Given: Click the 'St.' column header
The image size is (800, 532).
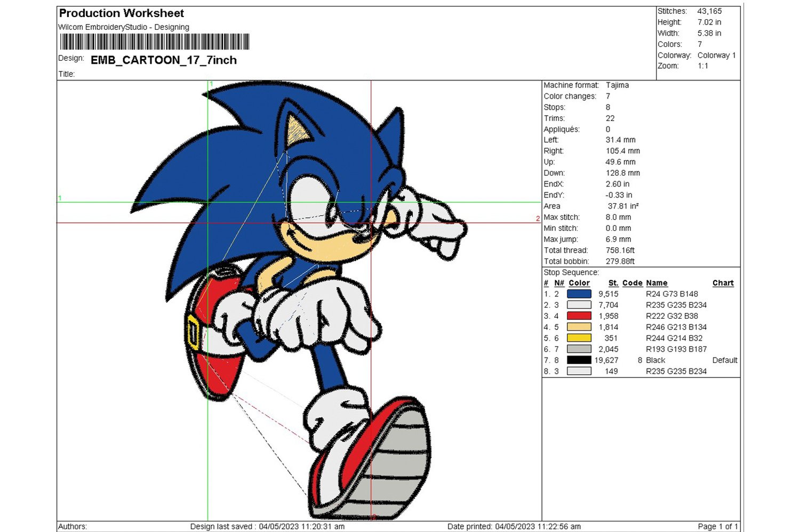Looking at the screenshot, I should pyautogui.click(x=613, y=283).
